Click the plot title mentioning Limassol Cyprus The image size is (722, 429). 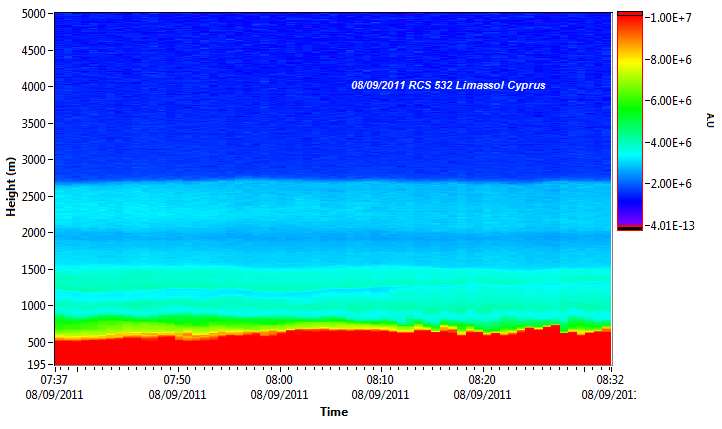[448, 86]
